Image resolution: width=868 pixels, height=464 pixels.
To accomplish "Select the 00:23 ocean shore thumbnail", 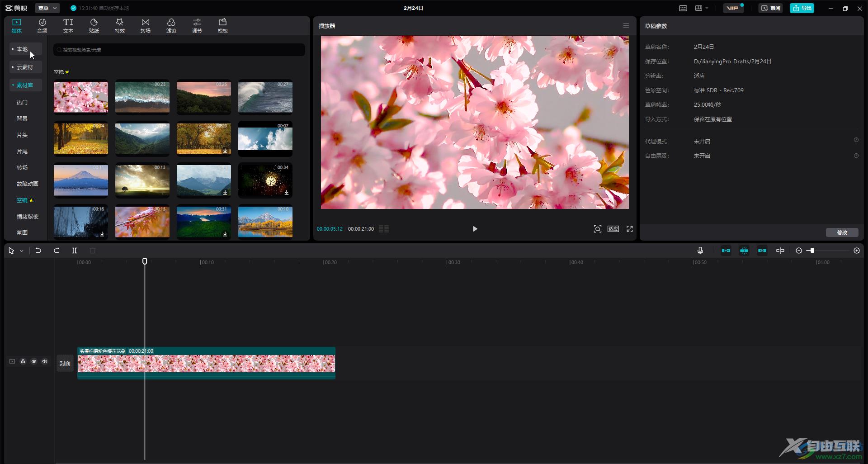I will click(142, 97).
